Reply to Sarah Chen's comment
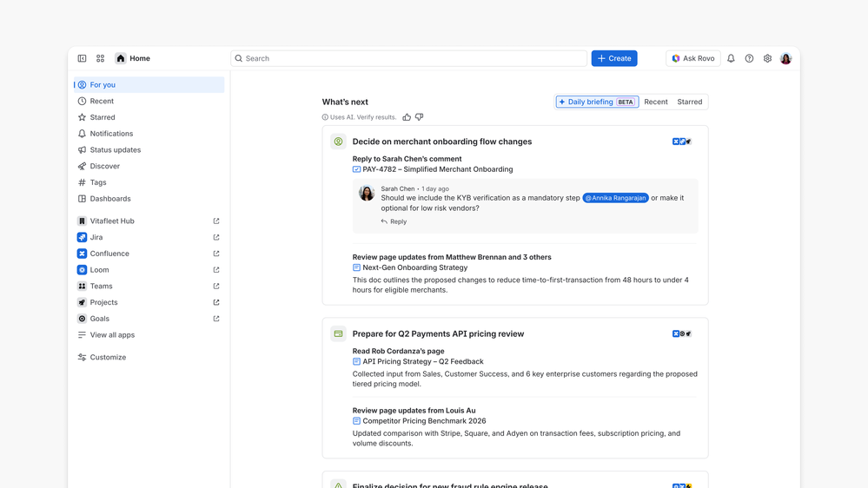 (394, 221)
